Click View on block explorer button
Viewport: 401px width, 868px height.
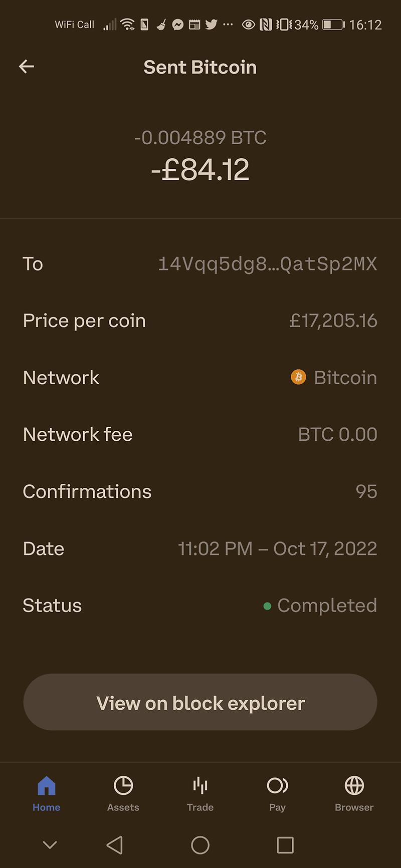200,702
